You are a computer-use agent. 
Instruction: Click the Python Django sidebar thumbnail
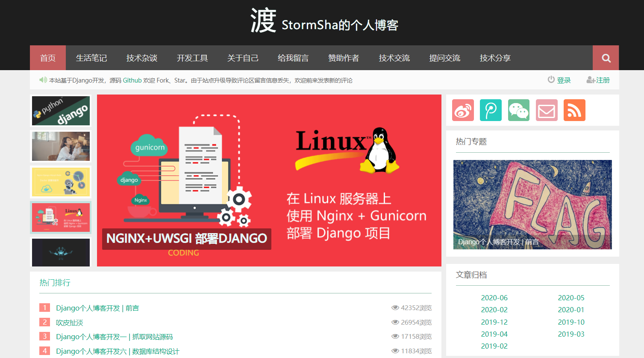[x=60, y=110]
